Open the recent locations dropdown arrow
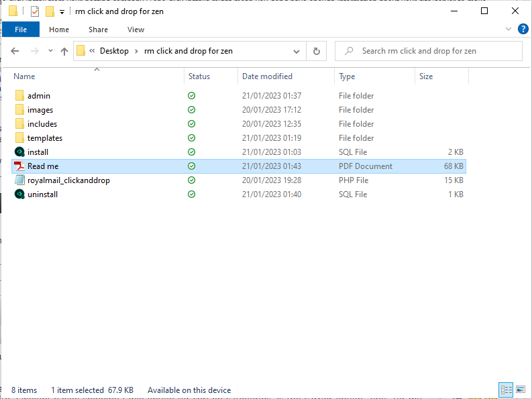 coord(50,51)
